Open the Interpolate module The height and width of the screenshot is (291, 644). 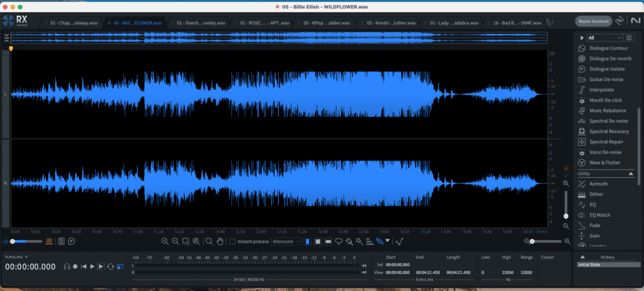596,90
